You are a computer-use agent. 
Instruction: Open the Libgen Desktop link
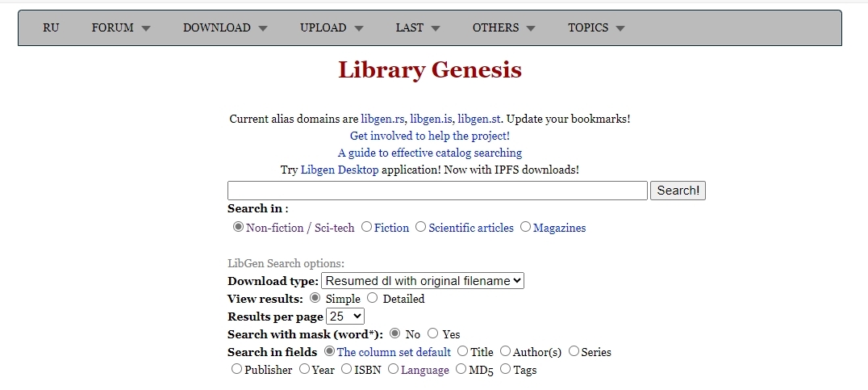[x=339, y=170]
